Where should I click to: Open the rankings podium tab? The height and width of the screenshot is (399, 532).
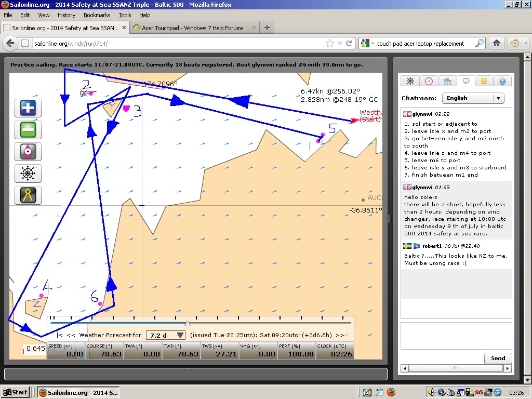click(x=447, y=81)
